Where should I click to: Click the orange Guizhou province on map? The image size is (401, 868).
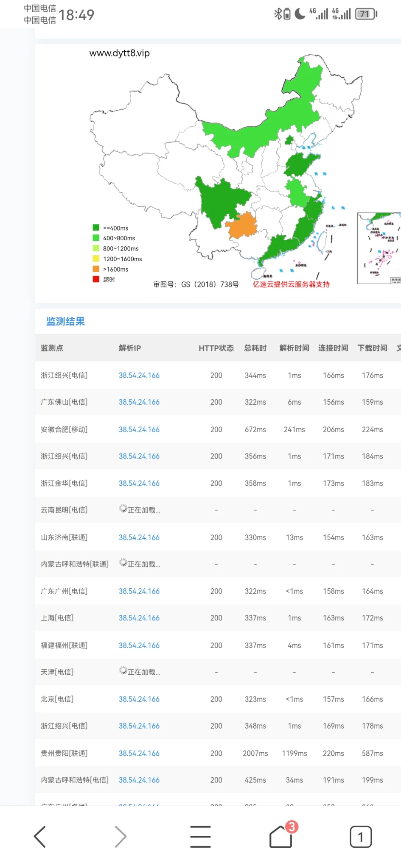[242, 225]
